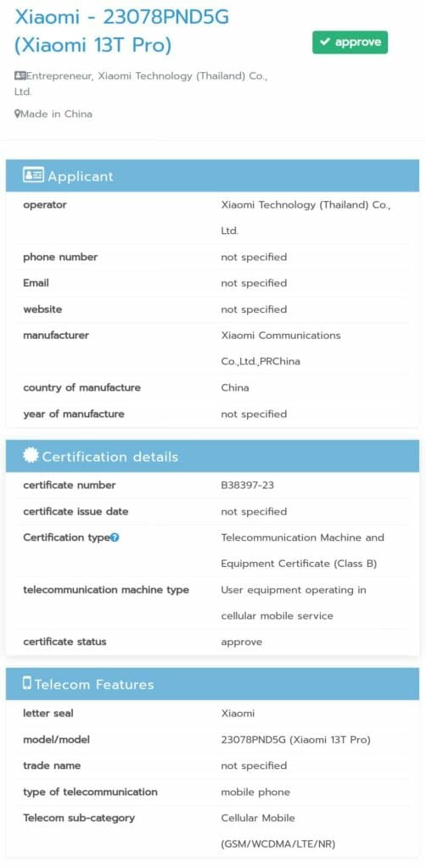The height and width of the screenshot is (868, 426).
Task: Click the model value 23078PND5G (Xiaomi 13T Pro)
Action: click(x=296, y=739)
